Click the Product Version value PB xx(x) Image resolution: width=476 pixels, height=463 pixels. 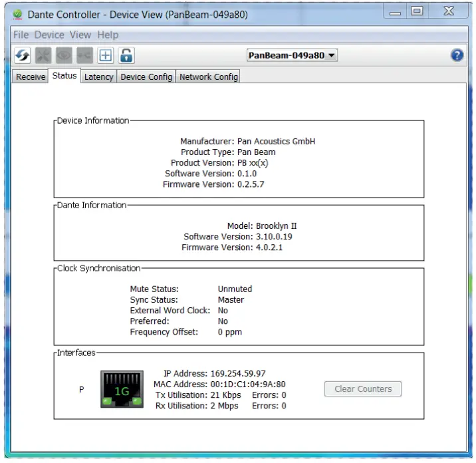[253, 163]
